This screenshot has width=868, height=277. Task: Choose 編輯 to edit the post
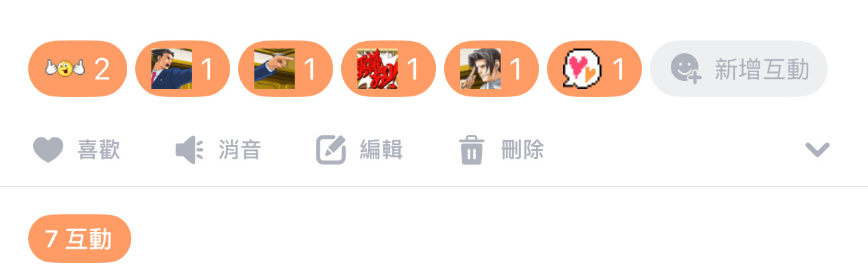click(382, 150)
